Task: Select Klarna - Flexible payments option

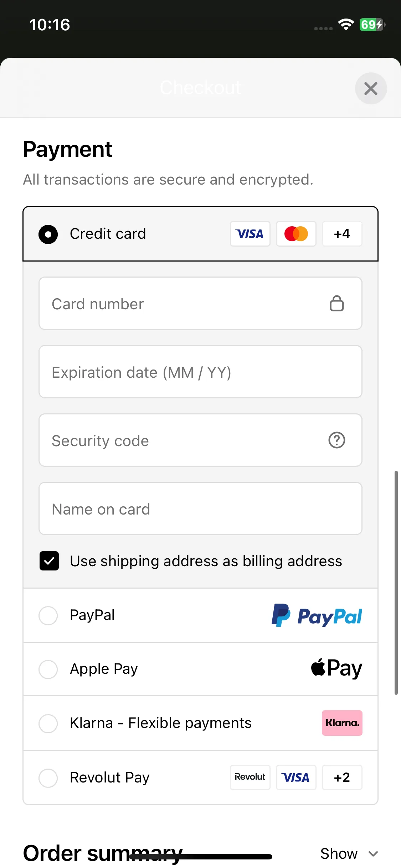Action: pos(48,723)
